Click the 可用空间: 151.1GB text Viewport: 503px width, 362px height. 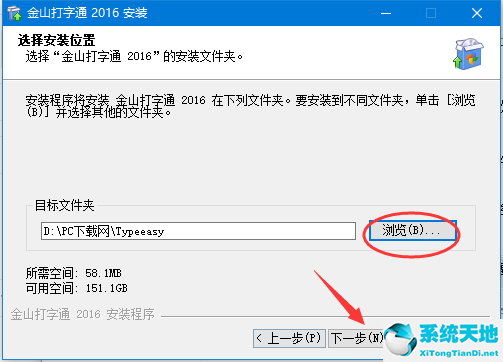coord(77,288)
